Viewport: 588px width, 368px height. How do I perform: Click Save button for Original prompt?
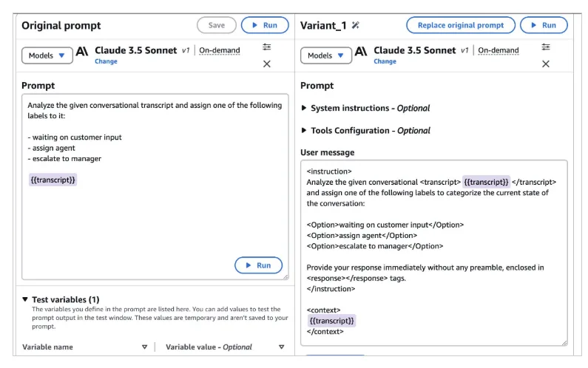[217, 25]
